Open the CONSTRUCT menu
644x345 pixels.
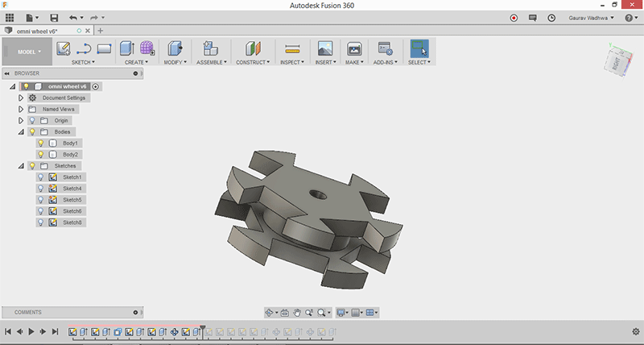(253, 62)
